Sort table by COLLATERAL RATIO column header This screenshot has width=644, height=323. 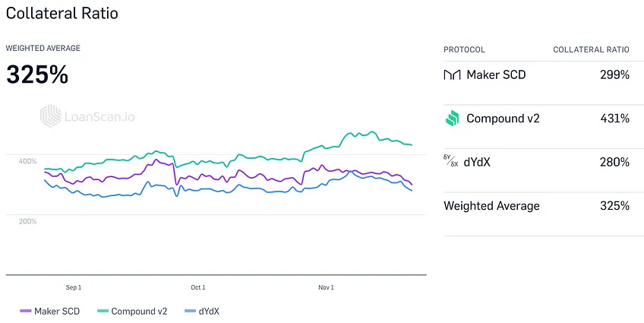[591, 49]
